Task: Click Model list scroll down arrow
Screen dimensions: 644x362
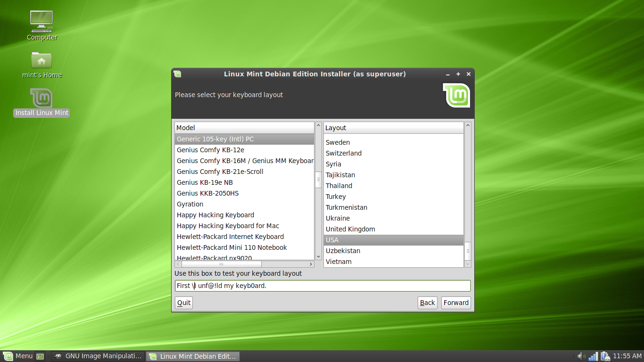Action: (x=318, y=257)
